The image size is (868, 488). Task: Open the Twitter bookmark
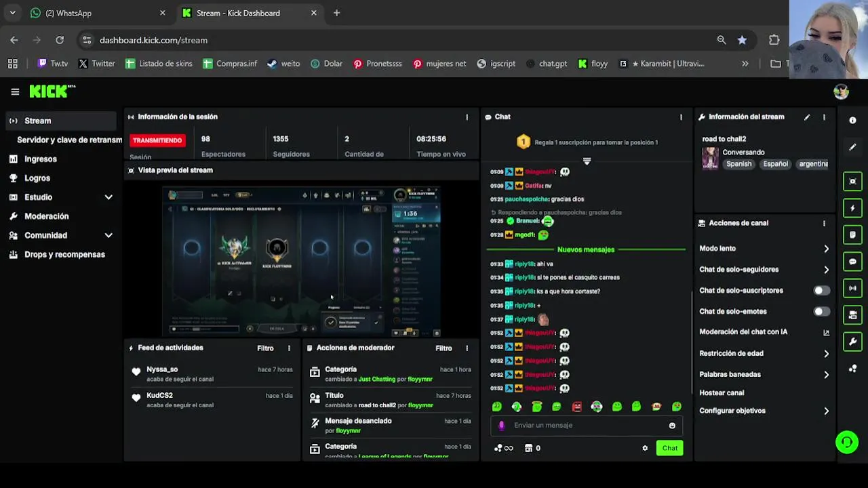[x=96, y=64]
